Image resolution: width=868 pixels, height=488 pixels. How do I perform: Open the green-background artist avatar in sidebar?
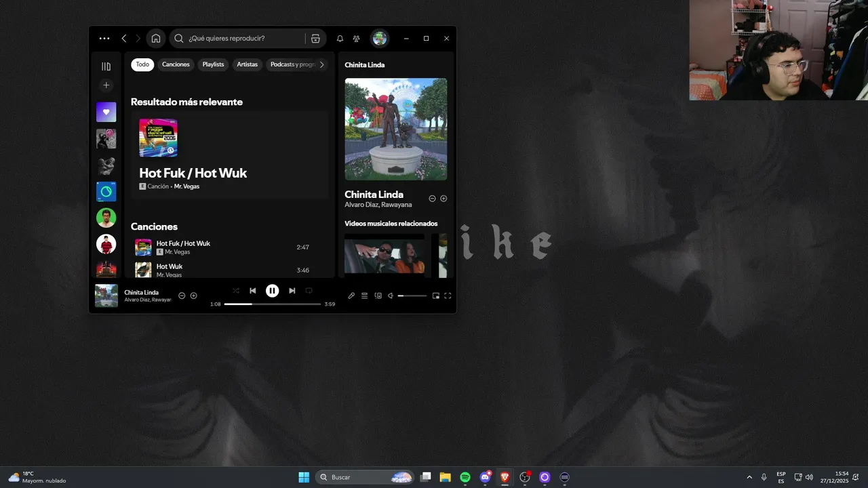(x=106, y=218)
